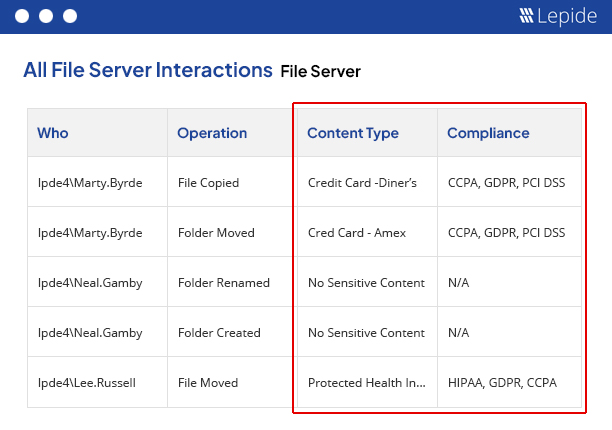The image size is (612, 430).
Task: Click the Compliance column header
Action: point(488,133)
